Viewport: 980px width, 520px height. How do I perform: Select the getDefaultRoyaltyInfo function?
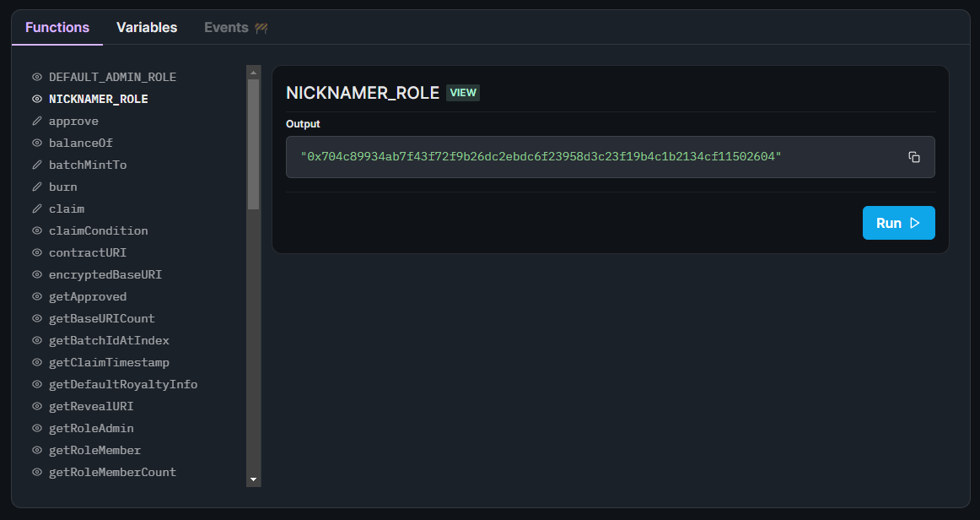pos(123,384)
